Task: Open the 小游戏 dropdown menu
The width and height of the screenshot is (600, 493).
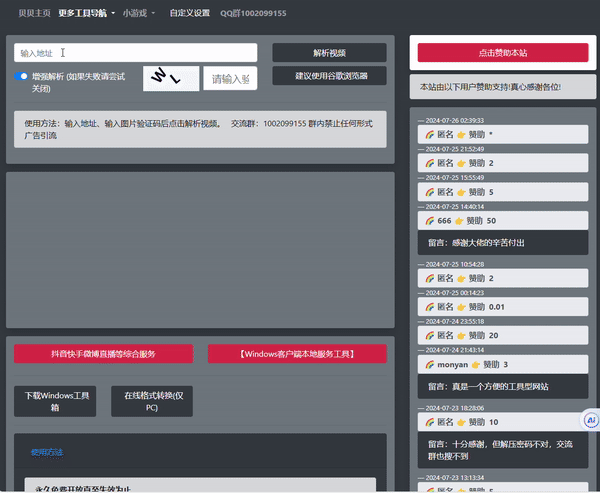Action: click(139, 13)
